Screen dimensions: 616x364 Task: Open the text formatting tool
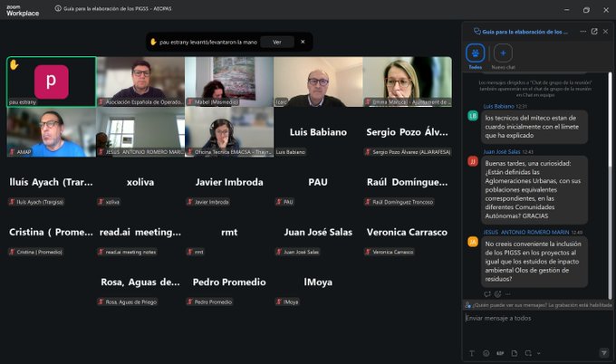472,352
